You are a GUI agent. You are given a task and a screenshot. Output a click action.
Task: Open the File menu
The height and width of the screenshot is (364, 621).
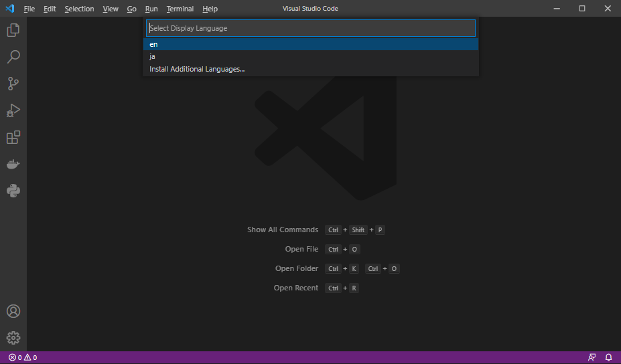(29, 9)
